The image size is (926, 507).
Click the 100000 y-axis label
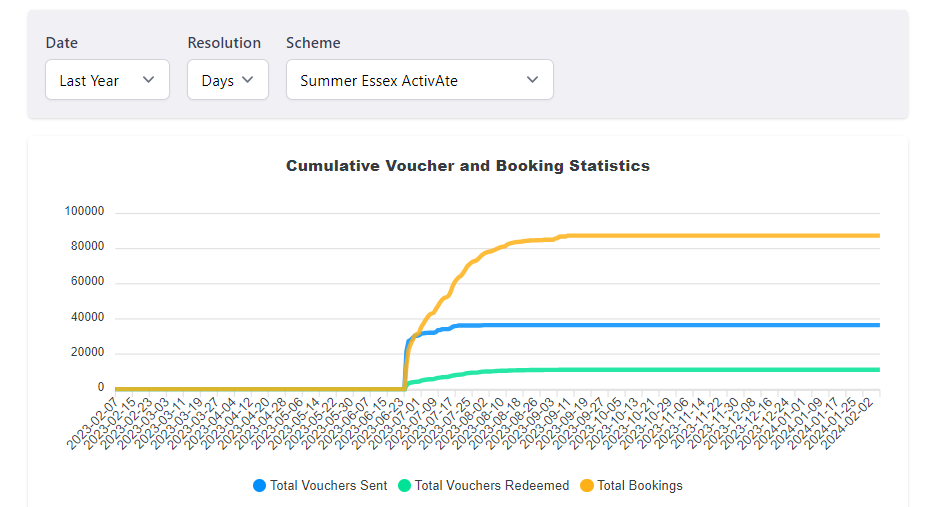pyautogui.click(x=84, y=212)
